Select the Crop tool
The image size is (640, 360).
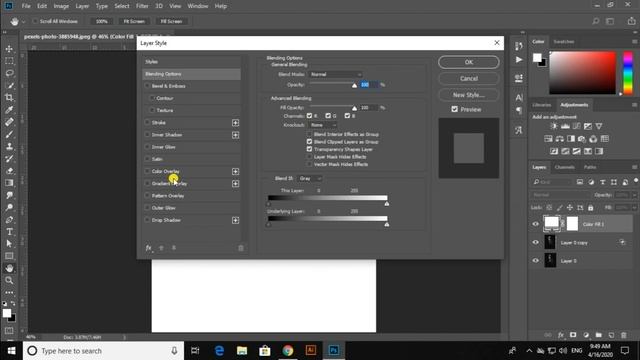(x=9, y=98)
